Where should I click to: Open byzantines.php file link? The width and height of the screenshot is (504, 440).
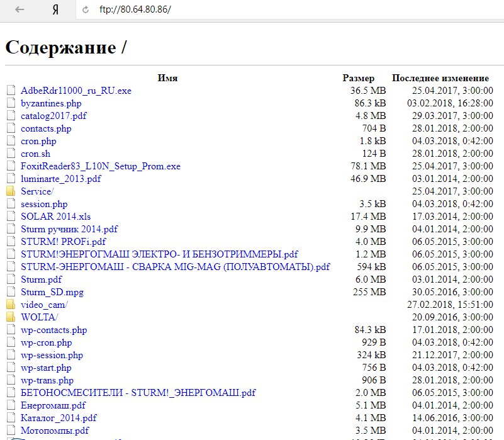coord(51,103)
